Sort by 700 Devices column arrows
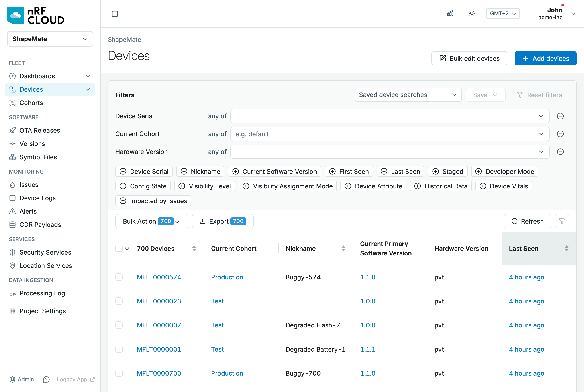The height and width of the screenshot is (392, 584). (194, 249)
